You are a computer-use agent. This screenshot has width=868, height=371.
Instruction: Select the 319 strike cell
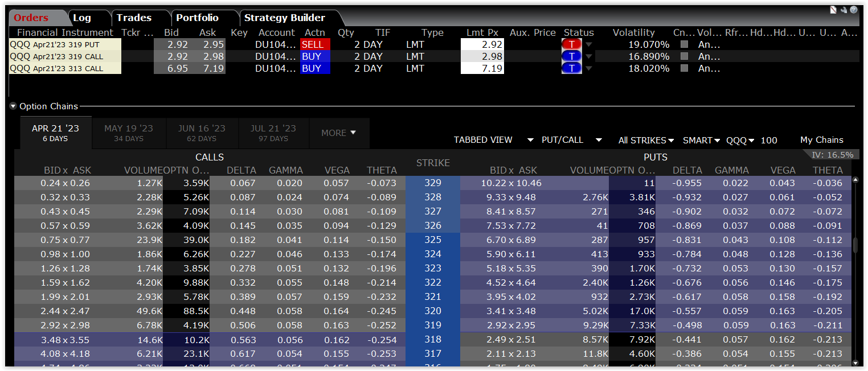click(x=433, y=325)
